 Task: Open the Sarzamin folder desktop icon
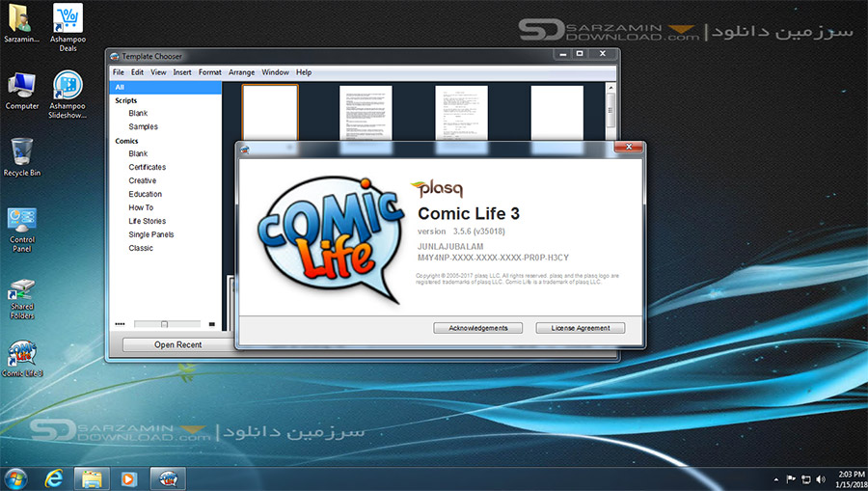pos(21,23)
